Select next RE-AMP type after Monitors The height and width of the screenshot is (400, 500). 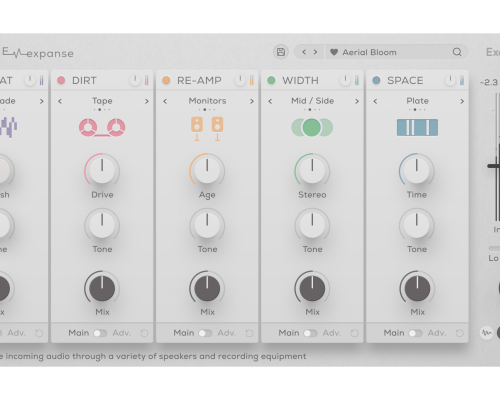point(252,101)
